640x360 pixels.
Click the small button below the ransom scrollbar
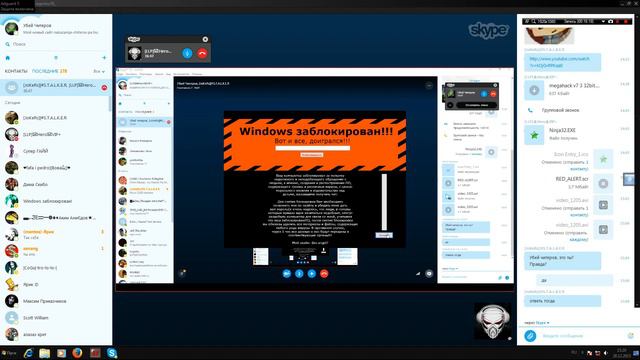(x=384, y=236)
